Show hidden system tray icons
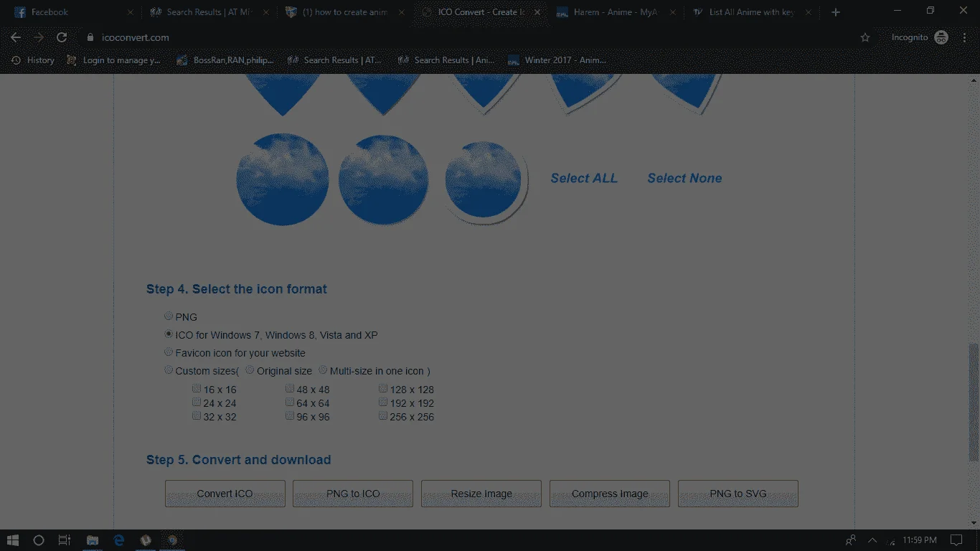This screenshot has height=551, width=980. (x=872, y=540)
